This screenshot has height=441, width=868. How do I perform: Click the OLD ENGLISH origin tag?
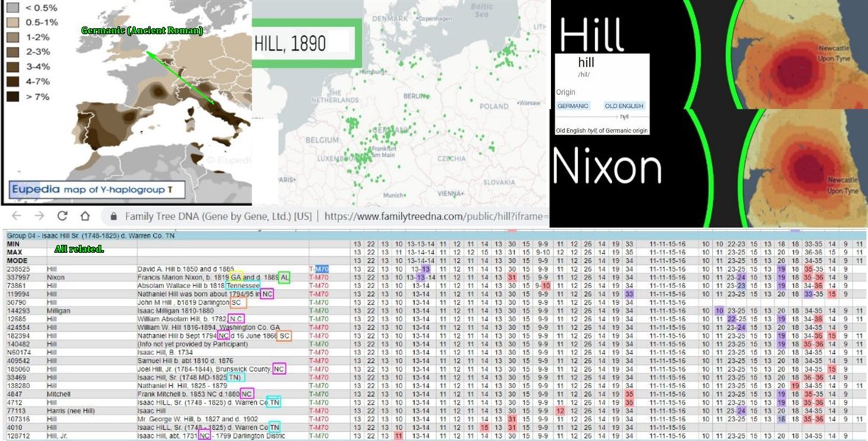point(624,106)
